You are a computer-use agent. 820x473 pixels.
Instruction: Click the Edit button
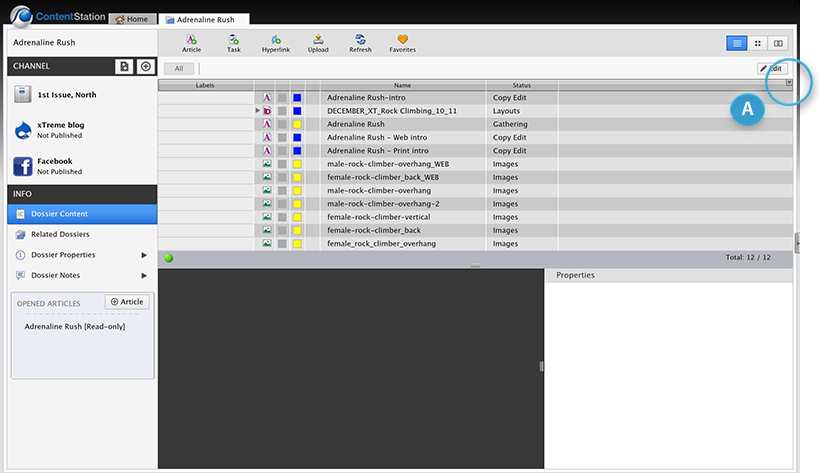[x=773, y=68]
